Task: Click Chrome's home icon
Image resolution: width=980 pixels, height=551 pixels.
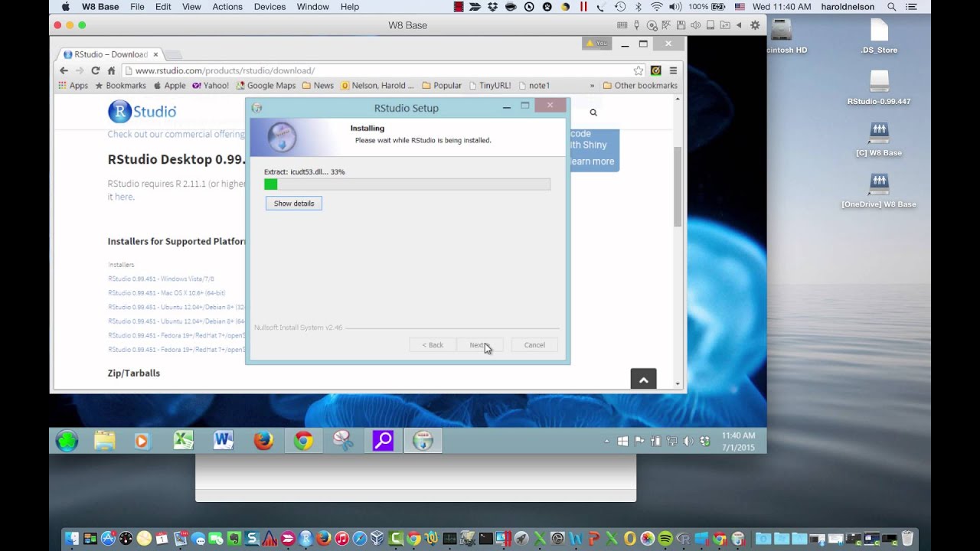Action: pos(111,70)
